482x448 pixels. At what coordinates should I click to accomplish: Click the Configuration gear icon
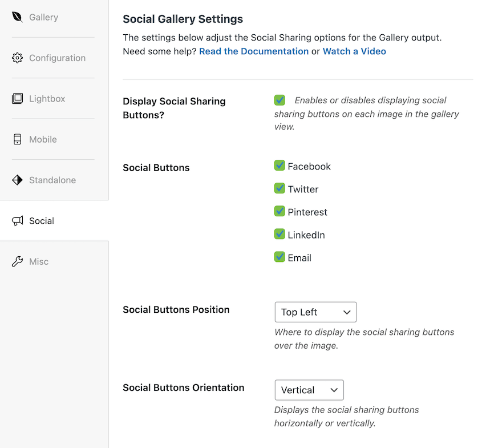17,58
